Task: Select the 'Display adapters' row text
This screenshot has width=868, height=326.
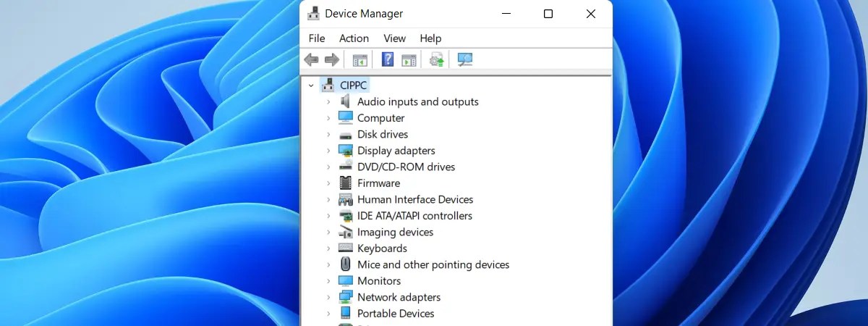Action: [396, 151]
